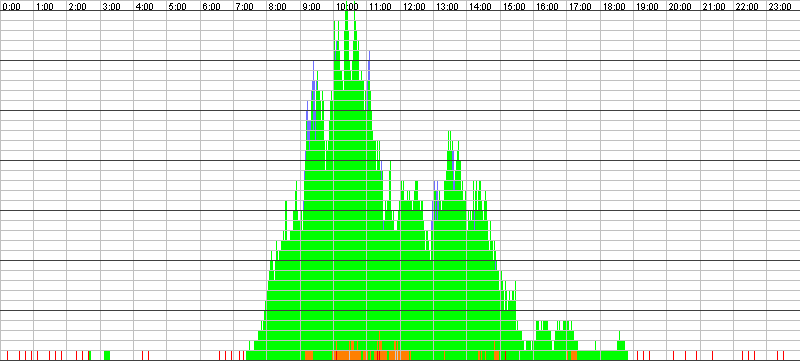Click the 20:00 hour label
Screen dimensions: 800x361
[x=680, y=8]
